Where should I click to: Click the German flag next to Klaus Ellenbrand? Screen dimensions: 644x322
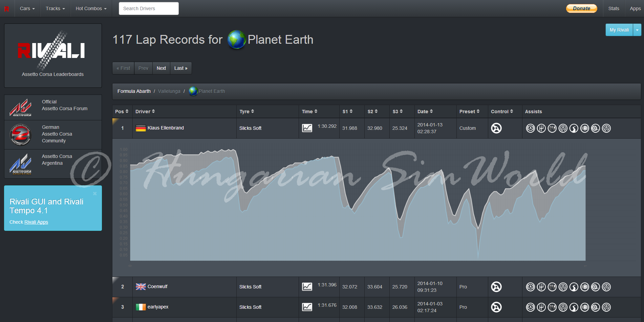(141, 128)
